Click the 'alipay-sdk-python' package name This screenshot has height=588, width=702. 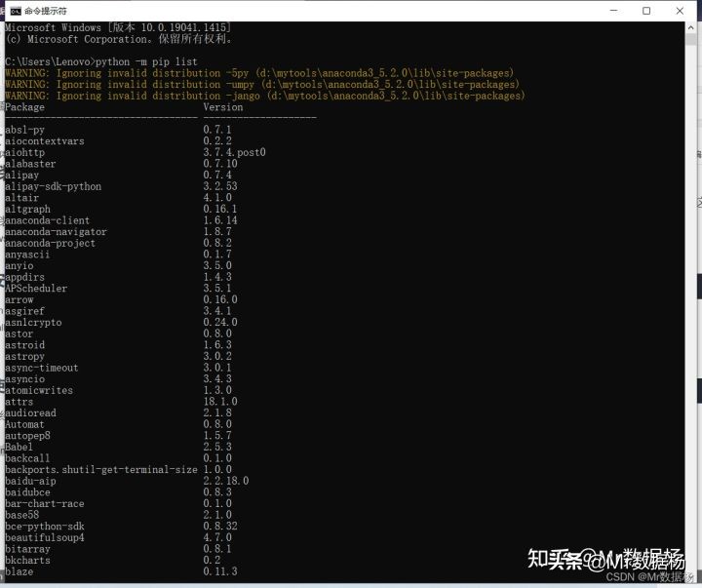click(x=54, y=186)
